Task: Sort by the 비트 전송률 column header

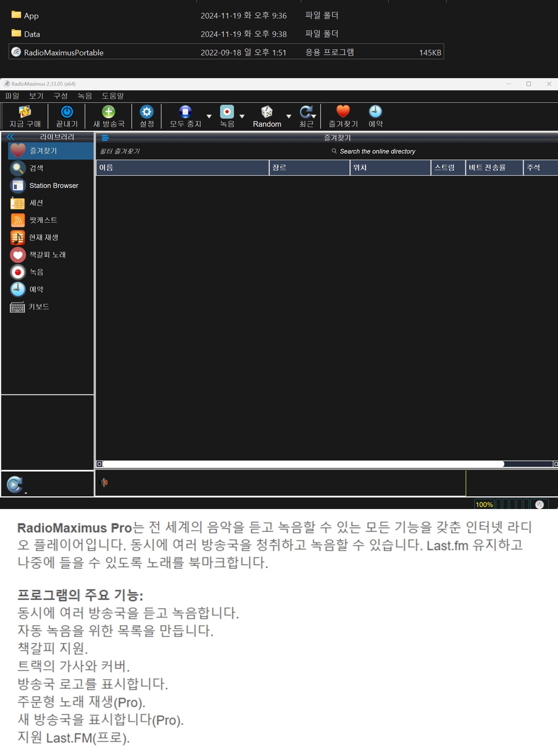Action: (494, 167)
